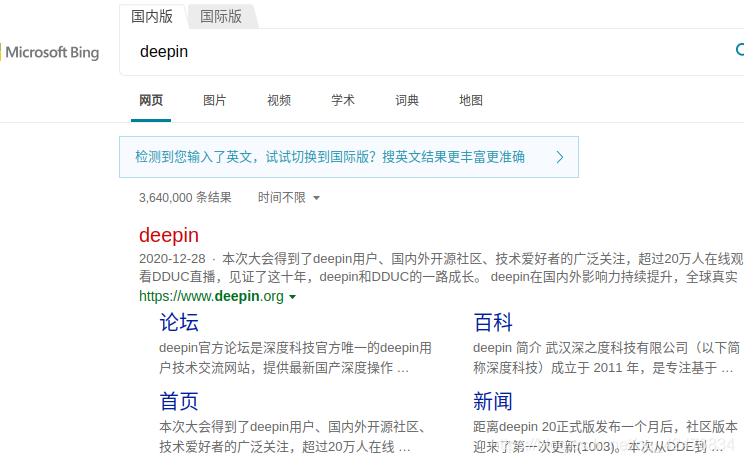Viewport: 744px width, 463px height.
Task: Click the search magnifier icon
Action: [740, 50]
